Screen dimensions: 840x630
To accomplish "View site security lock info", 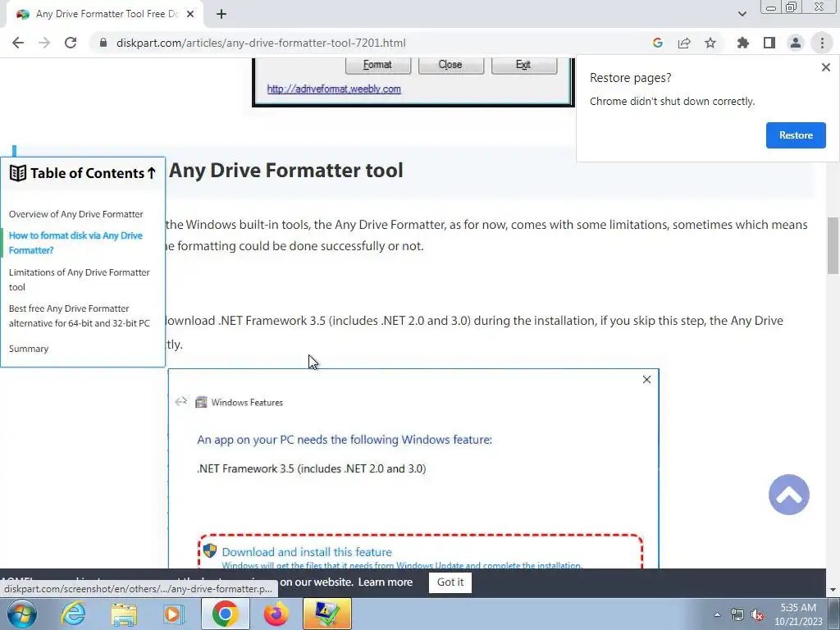I will click(x=103, y=43).
